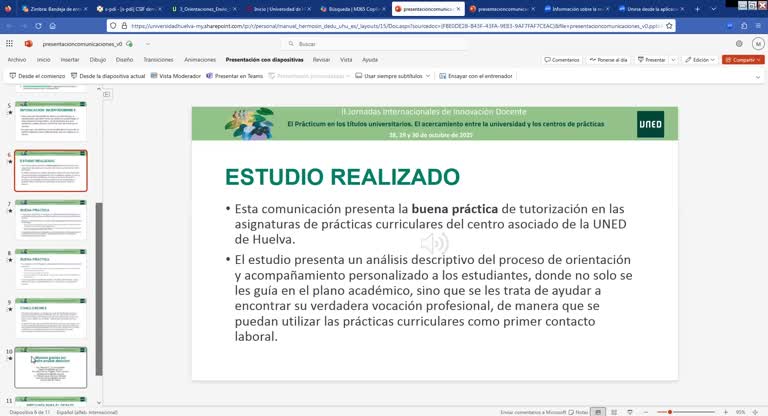Click the browser address bar URL

(x=397, y=25)
